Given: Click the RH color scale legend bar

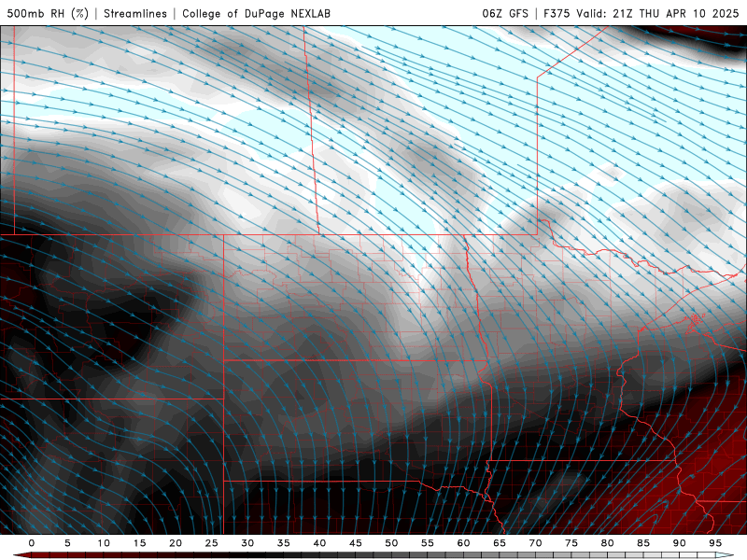Looking at the screenshot, I should pos(373,555).
